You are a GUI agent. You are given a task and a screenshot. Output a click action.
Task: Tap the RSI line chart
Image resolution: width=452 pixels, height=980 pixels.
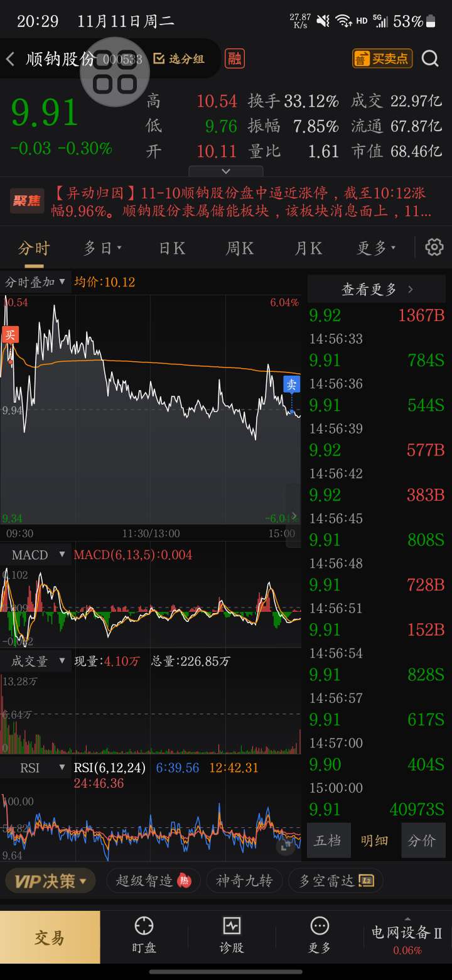click(151, 827)
